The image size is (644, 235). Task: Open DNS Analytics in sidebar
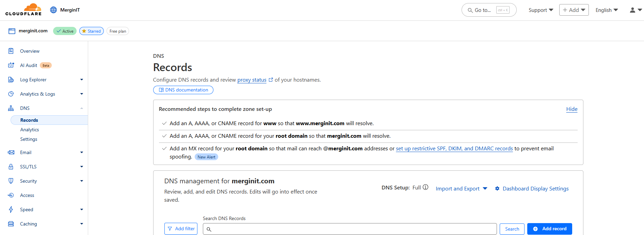click(x=30, y=130)
